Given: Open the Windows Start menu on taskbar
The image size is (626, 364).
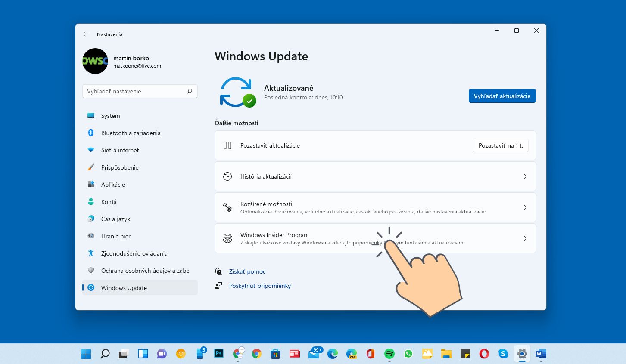Looking at the screenshot, I should coord(86,354).
